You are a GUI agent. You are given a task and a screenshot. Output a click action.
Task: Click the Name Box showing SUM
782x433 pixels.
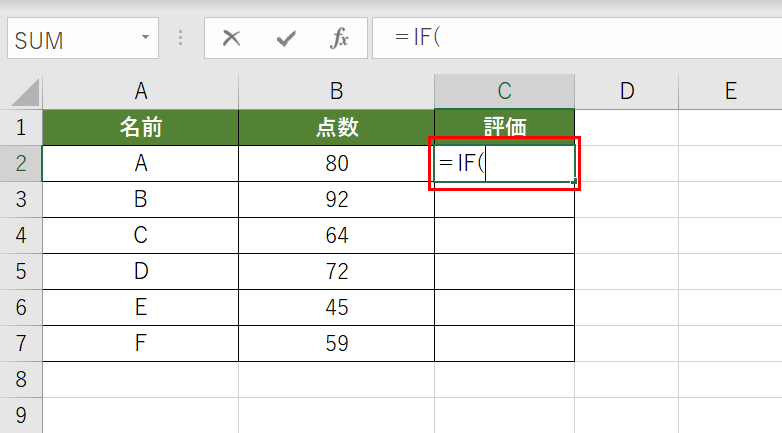(x=70, y=40)
